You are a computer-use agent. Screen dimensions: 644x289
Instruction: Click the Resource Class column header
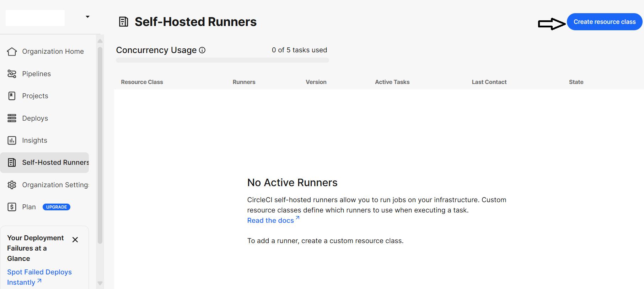tap(142, 82)
